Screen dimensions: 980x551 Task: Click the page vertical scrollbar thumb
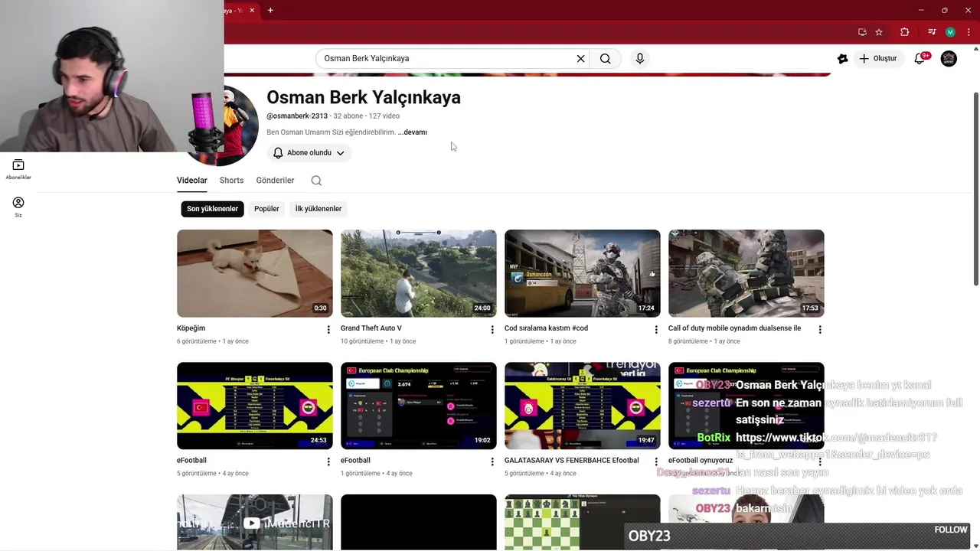975,188
